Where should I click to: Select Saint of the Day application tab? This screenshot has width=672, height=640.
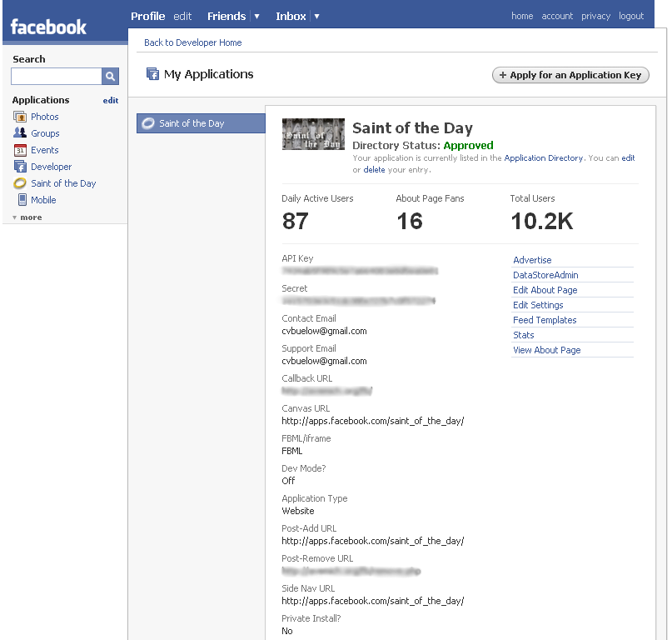click(200, 123)
